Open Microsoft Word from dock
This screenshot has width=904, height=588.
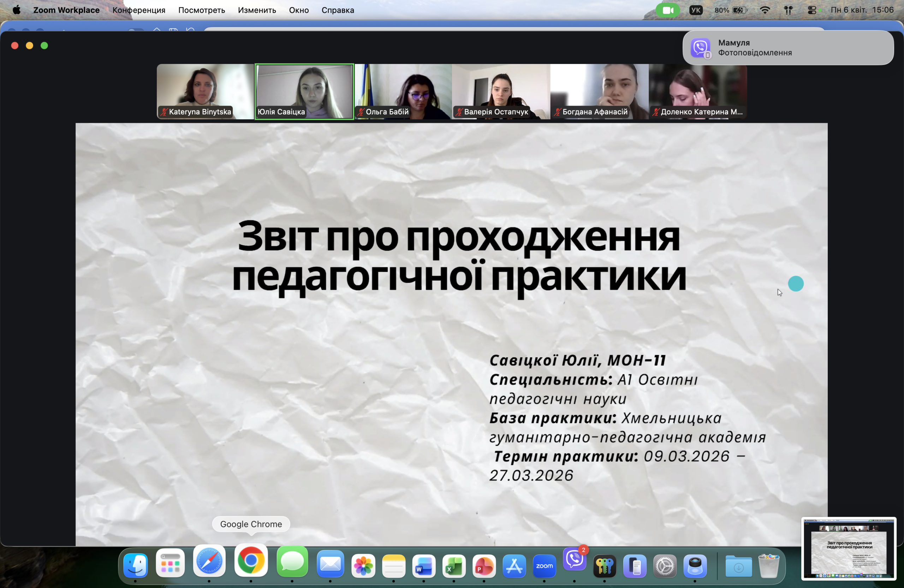423,566
